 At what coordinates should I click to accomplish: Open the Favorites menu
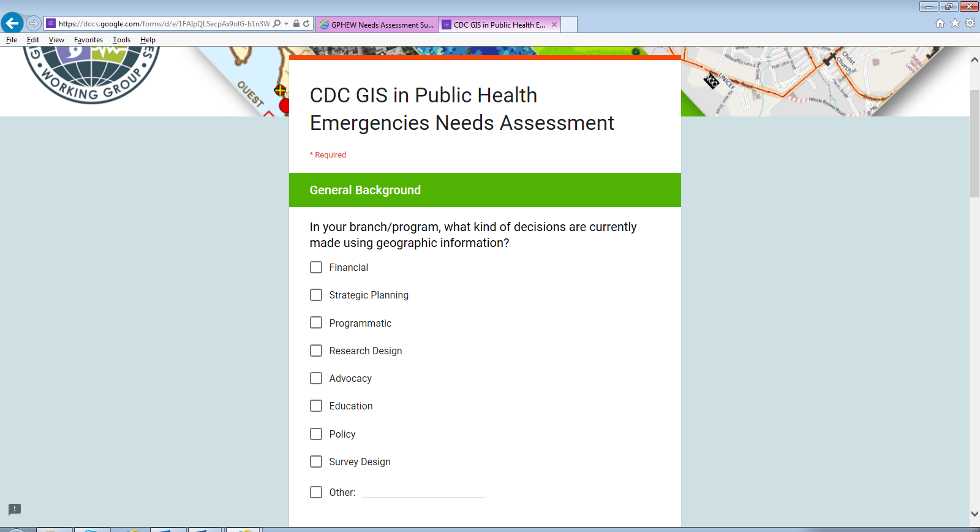pos(88,40)
